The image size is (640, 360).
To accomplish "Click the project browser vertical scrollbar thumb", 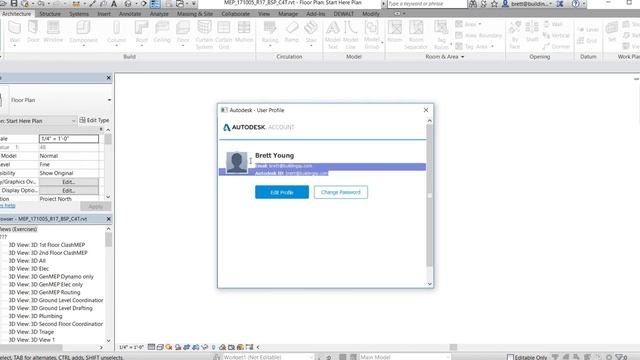I will click(108, 240).
